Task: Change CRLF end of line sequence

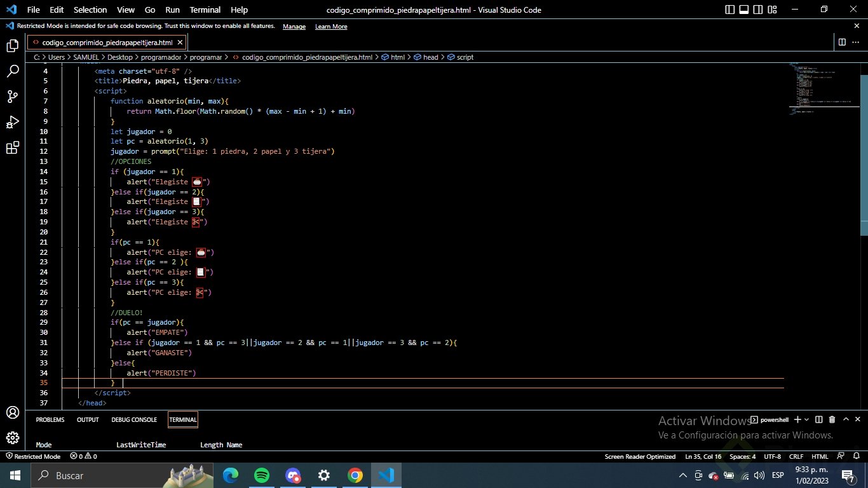Action: pos(796,456)
